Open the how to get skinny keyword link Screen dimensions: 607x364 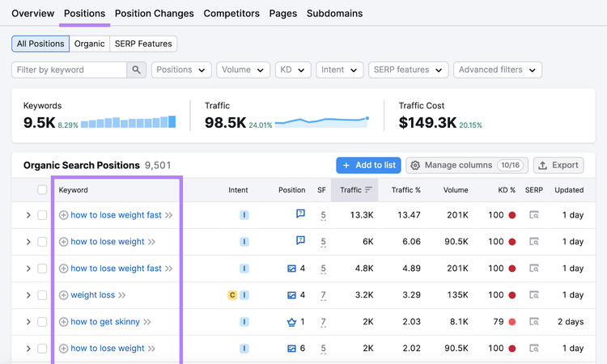coord(105,322)
